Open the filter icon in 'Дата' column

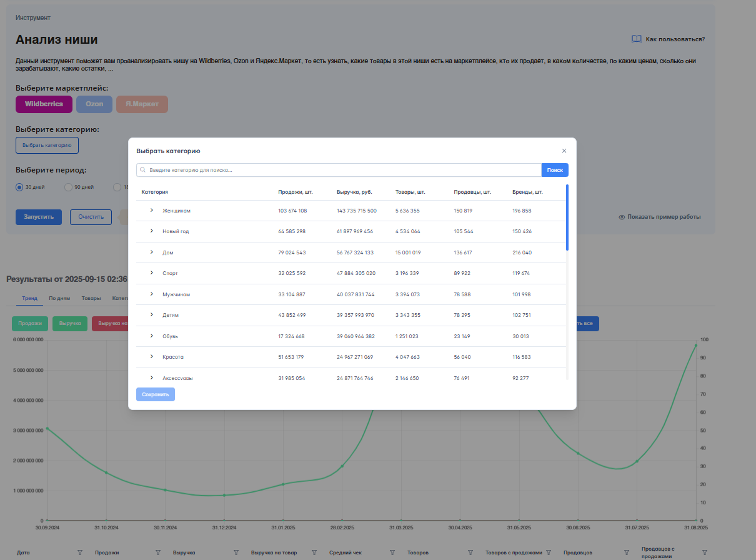tap(80, 552)
